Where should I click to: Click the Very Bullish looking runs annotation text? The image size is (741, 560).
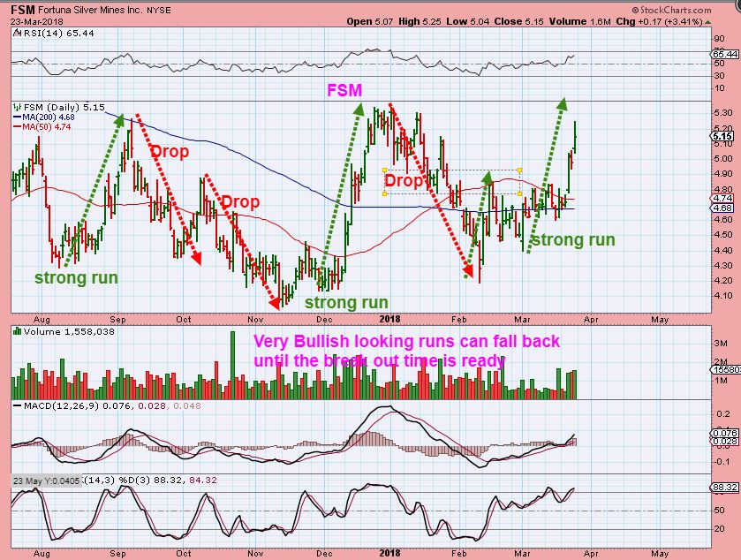(x=406, y=351)
